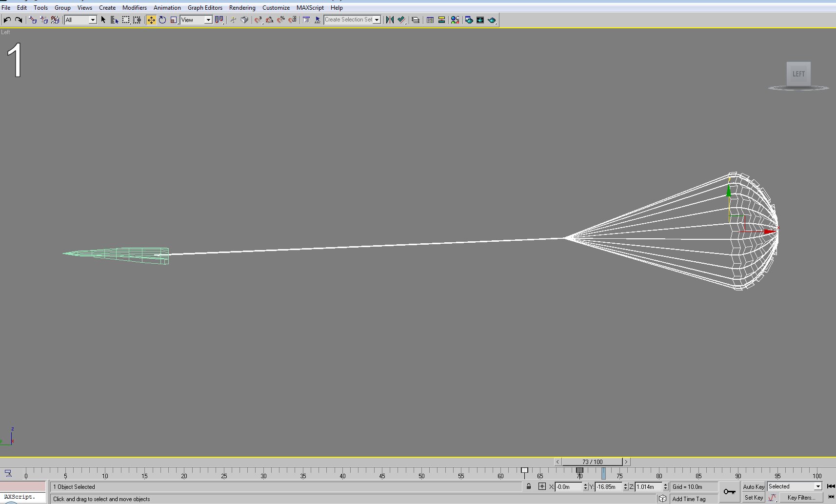Click the 73 / 100 time slider
The height and width of the screenshot is (504, 836).
592,462
